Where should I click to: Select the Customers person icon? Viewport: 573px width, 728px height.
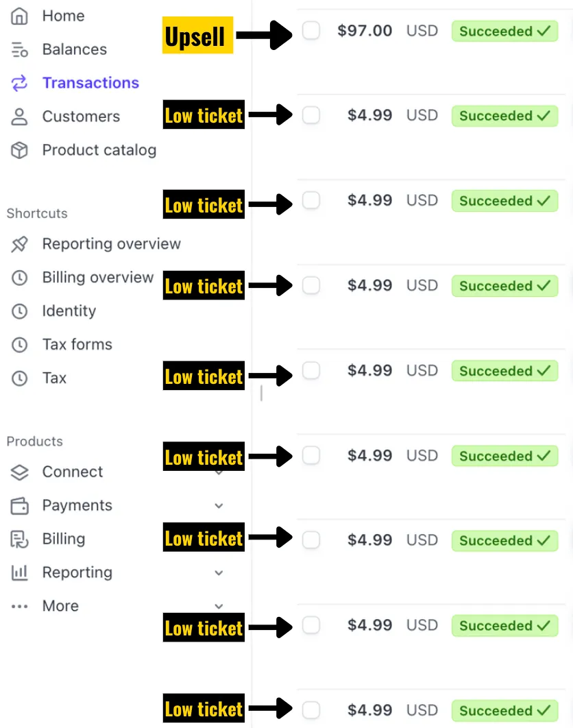pyautogui.click(x=19, y=117)
